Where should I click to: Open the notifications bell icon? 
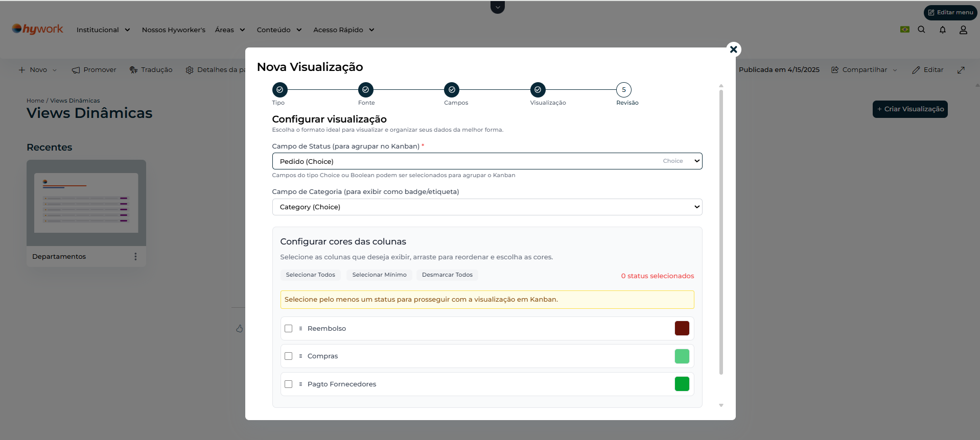pyautogui.click(x=942, y=30)
